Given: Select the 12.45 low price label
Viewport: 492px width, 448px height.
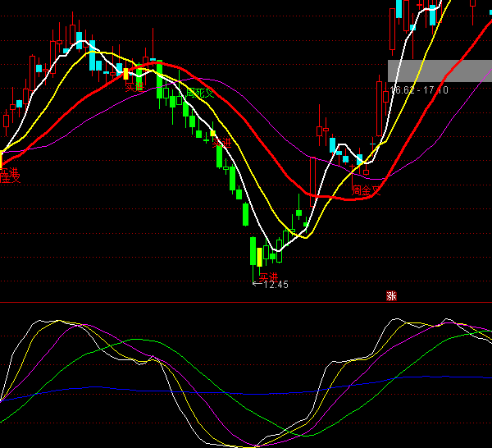Looking at the screenshot, I should pyautogui.click(x=276, y=285).
